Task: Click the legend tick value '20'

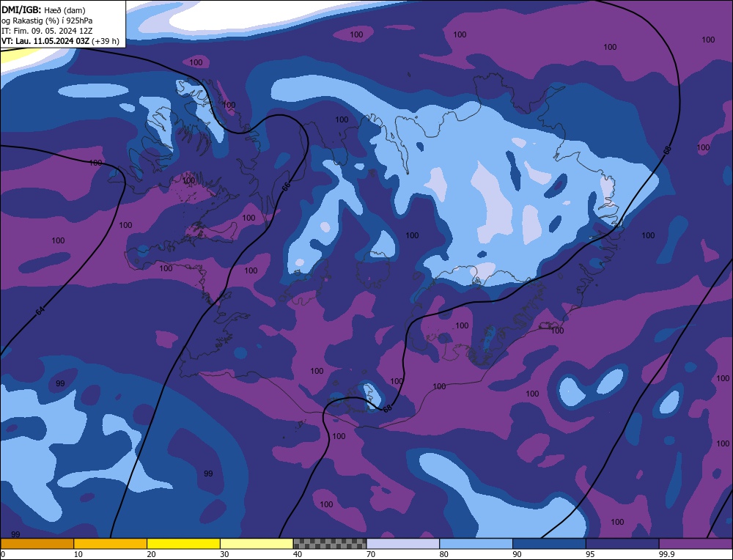Action: pos(151,554)
